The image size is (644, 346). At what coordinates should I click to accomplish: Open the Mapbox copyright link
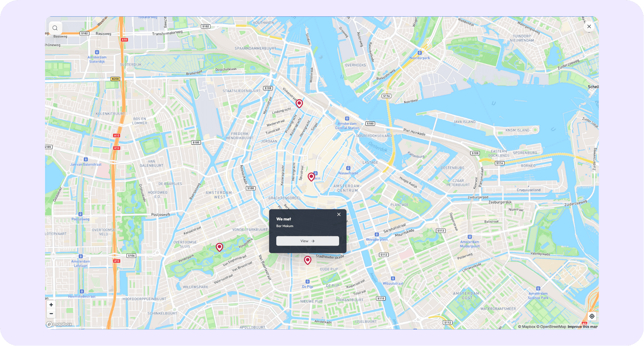(528, 326)
